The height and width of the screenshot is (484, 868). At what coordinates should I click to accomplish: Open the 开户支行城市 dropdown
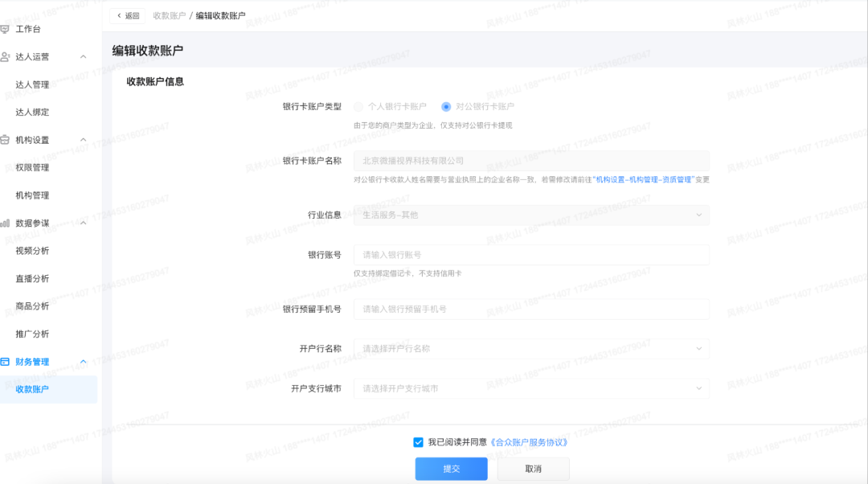point(531,388)
